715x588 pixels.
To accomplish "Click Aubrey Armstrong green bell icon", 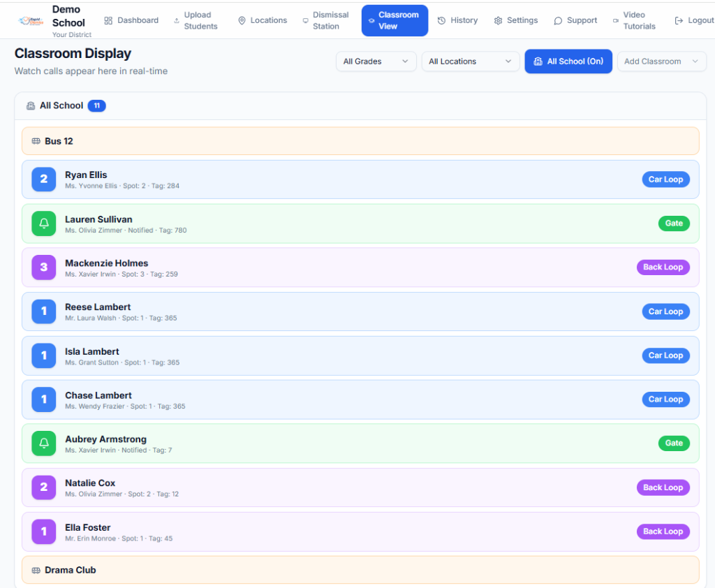I will pos(44,443).
